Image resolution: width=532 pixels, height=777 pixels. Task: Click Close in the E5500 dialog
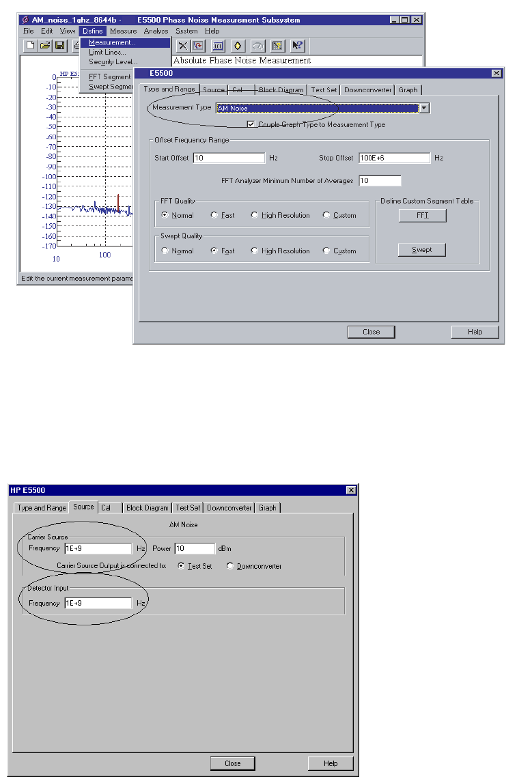[372, 332]
